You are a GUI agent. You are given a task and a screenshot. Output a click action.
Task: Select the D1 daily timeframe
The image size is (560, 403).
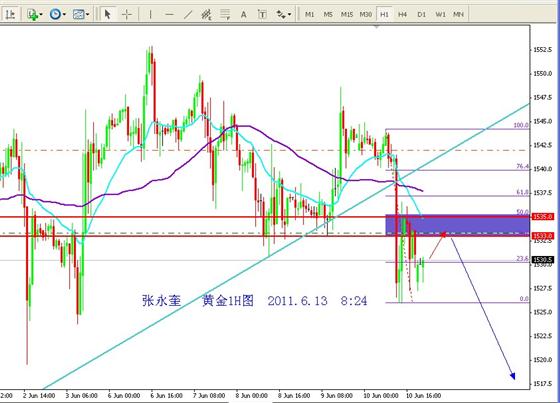pyautogui.click(x=421, y=14)
